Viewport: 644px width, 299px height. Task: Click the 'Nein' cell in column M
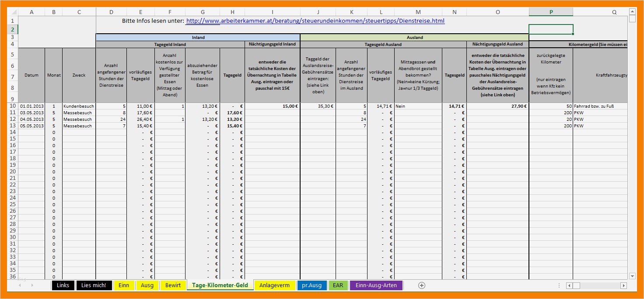(418, 106)
